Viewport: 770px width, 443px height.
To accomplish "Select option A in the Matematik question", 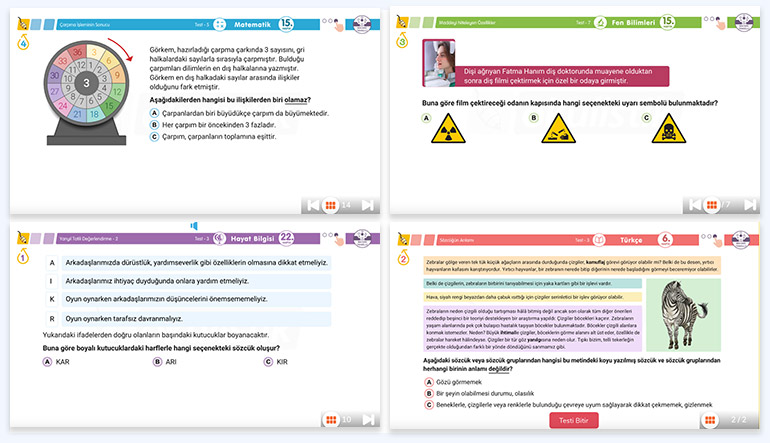I will click(x=154, y=114).
